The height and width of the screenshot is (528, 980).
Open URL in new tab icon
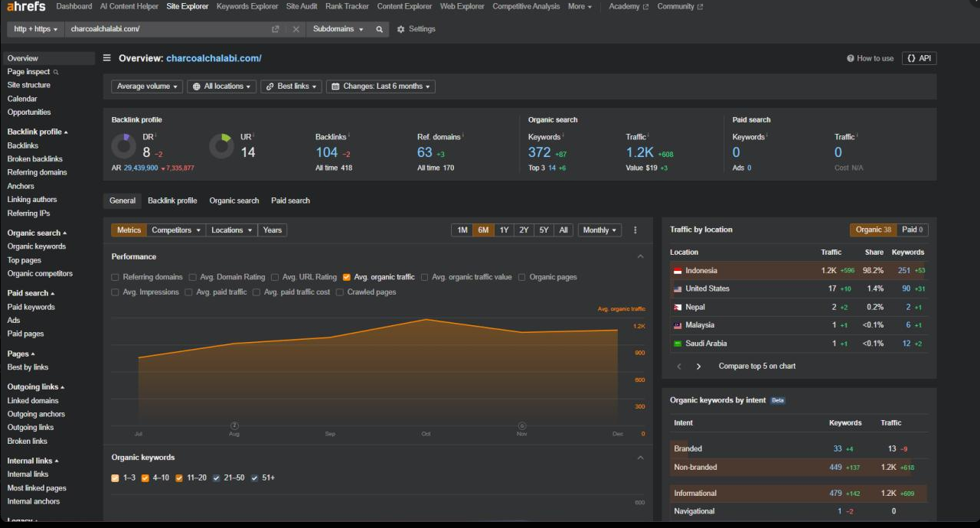[276, 29]
